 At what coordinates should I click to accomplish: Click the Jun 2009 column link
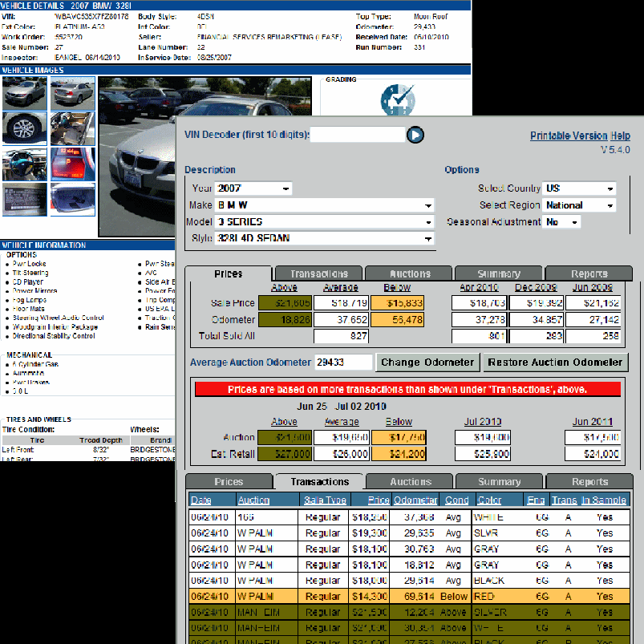point(592,287)
